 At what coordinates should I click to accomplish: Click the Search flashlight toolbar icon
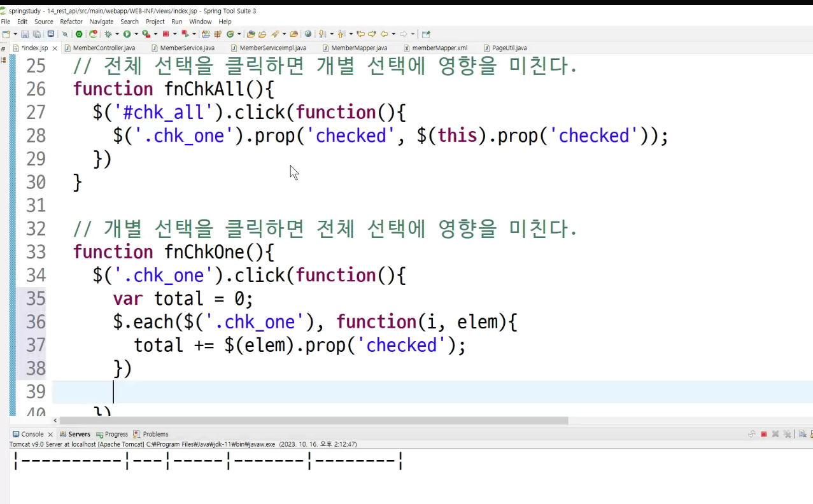point(275,34)
